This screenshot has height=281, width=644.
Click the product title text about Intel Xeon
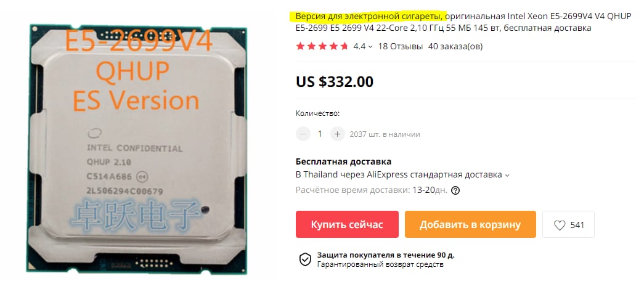463,22
